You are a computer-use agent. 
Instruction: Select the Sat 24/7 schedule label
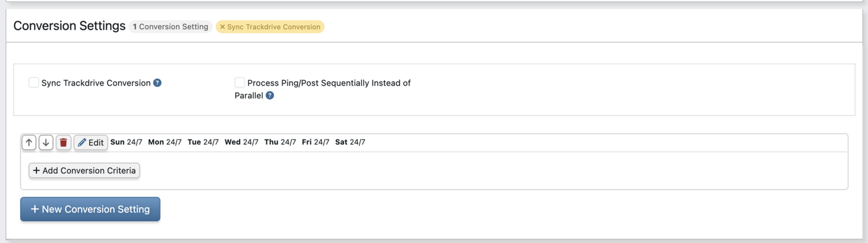coord(350,142)
